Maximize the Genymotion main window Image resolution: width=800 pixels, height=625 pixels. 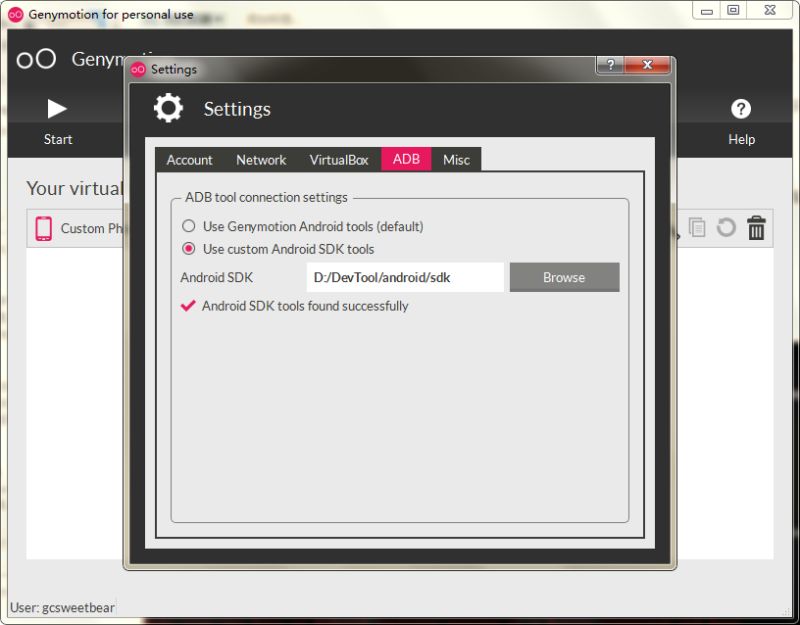(733, 11)
